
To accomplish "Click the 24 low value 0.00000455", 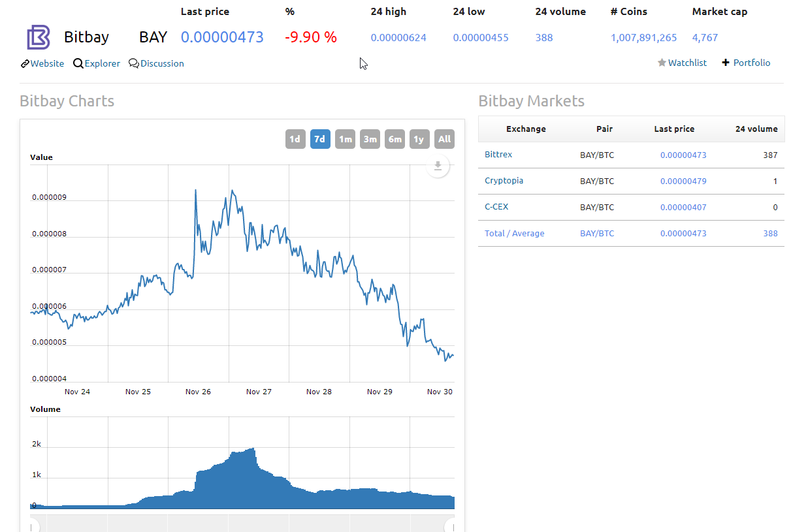I will coord(481,37).
